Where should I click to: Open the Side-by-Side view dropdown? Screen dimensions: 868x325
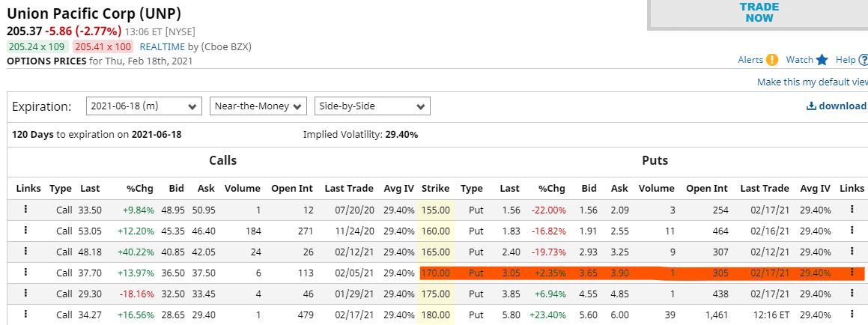(x=372, y=106)
